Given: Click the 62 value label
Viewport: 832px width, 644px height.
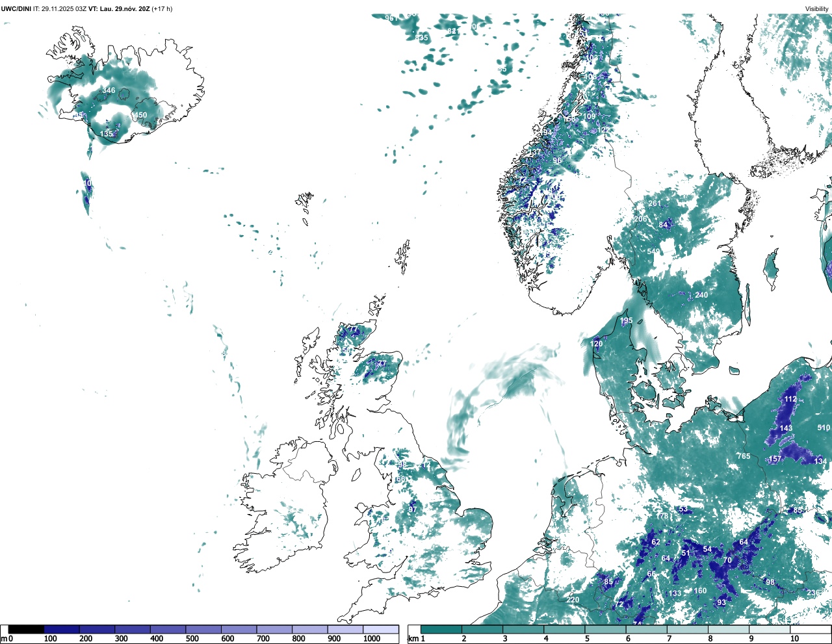Looking at the screenshot, I should point(655,542).
